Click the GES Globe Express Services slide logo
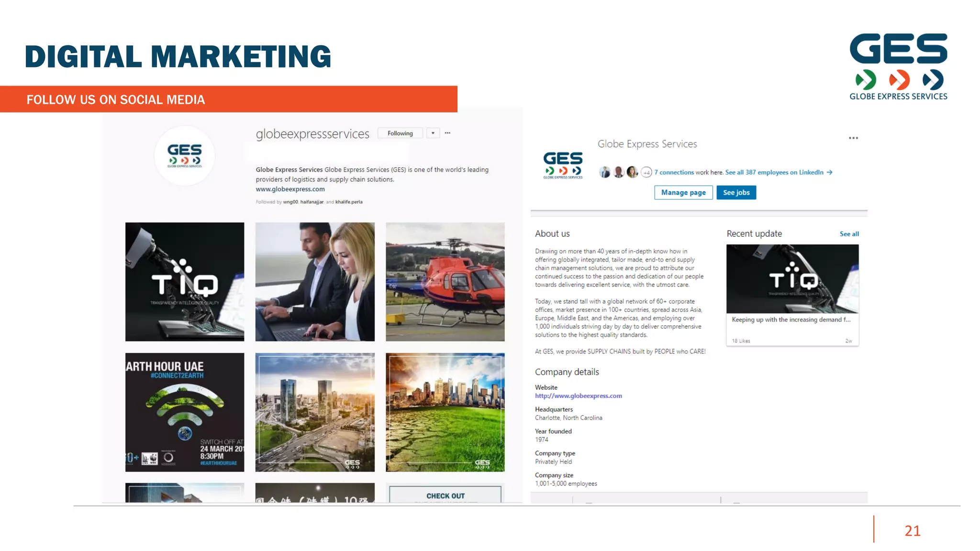Viewport: 980px width, 551px height. [898, 67]
